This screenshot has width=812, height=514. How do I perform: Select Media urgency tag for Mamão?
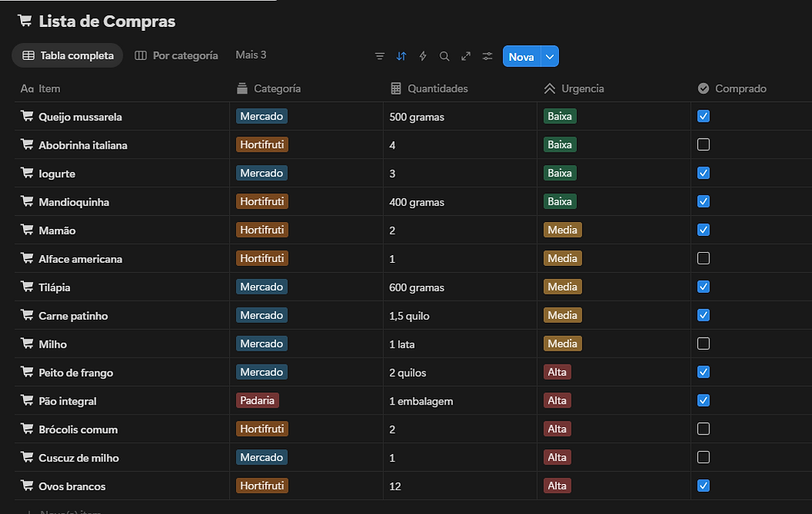pos(562,230)
